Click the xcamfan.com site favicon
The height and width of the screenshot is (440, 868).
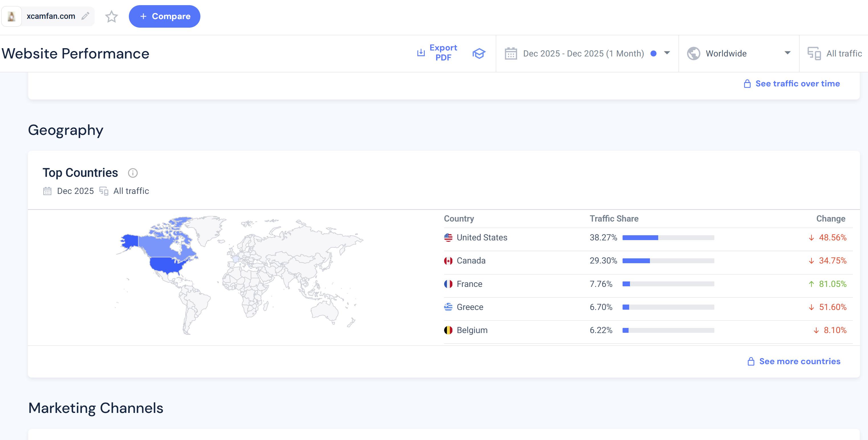pyautogui.click(x=11, y=16)
